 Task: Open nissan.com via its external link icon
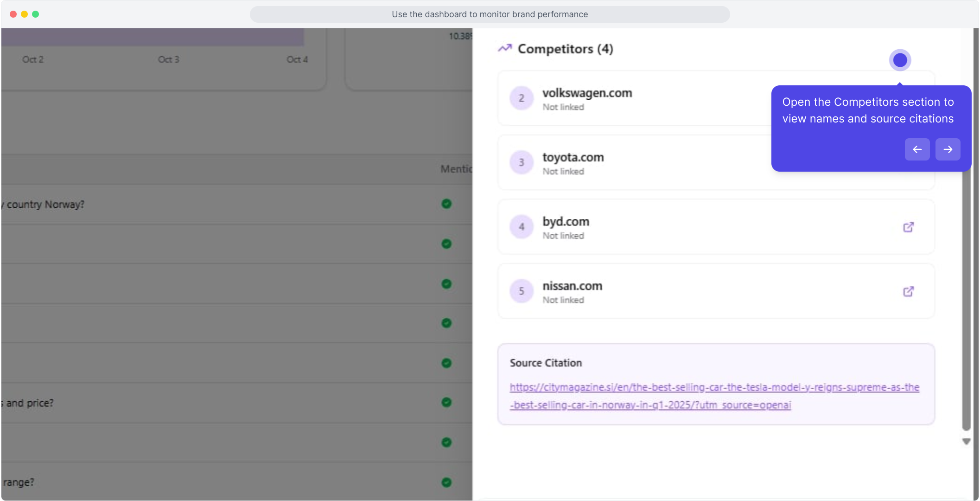pyautogui.click(x=908, y=291)
